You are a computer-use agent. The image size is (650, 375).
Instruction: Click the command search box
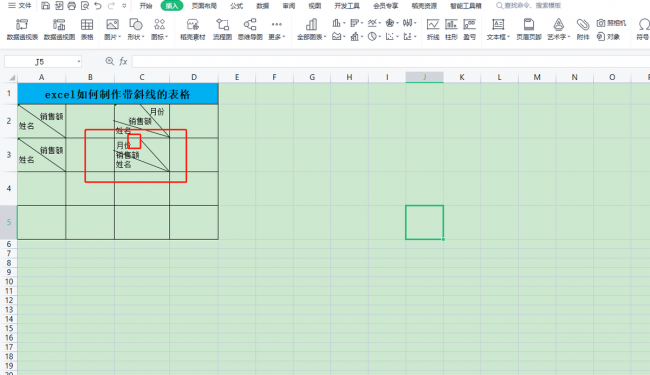tap(529, 6)
